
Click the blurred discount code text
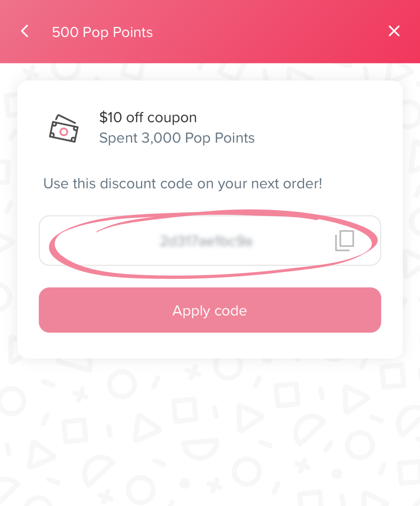click(206, 241)
